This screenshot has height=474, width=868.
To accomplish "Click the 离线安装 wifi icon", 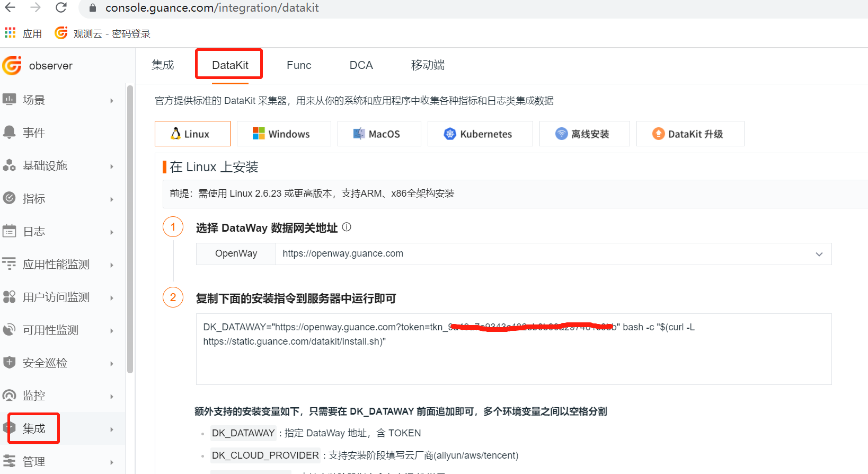I will click(562, 134).
